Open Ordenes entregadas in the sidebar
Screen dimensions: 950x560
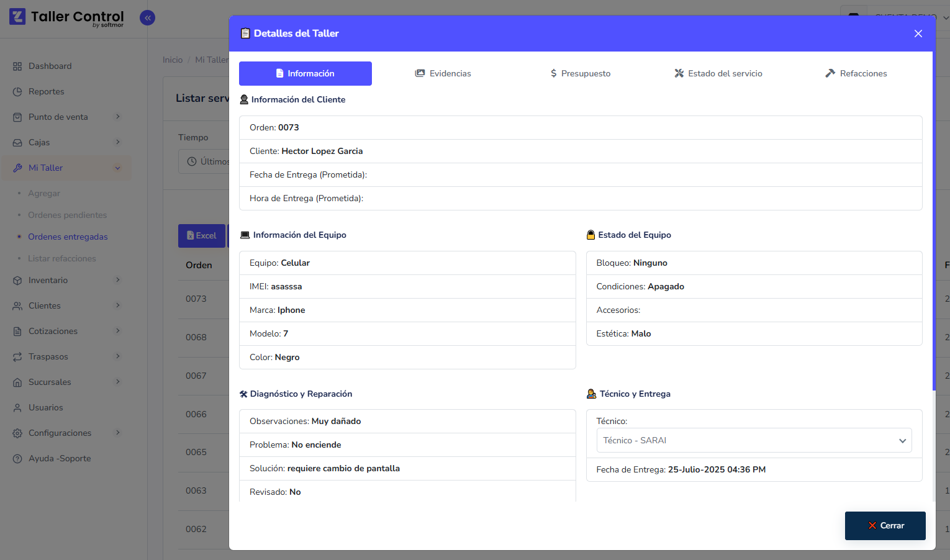click(68, 237)
